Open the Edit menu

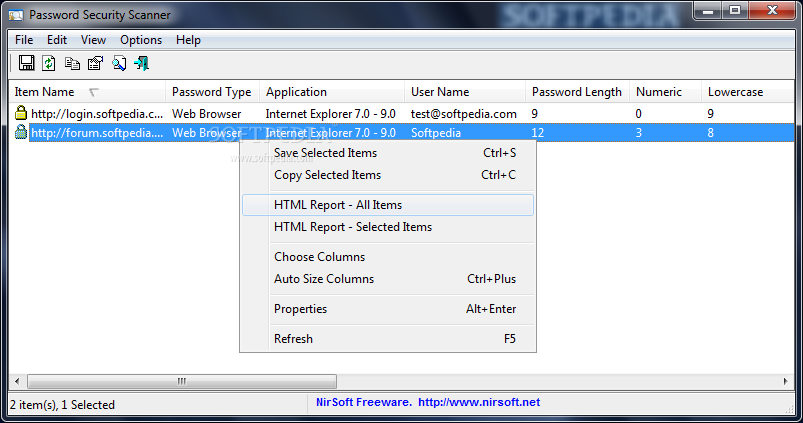coord(57,40)
